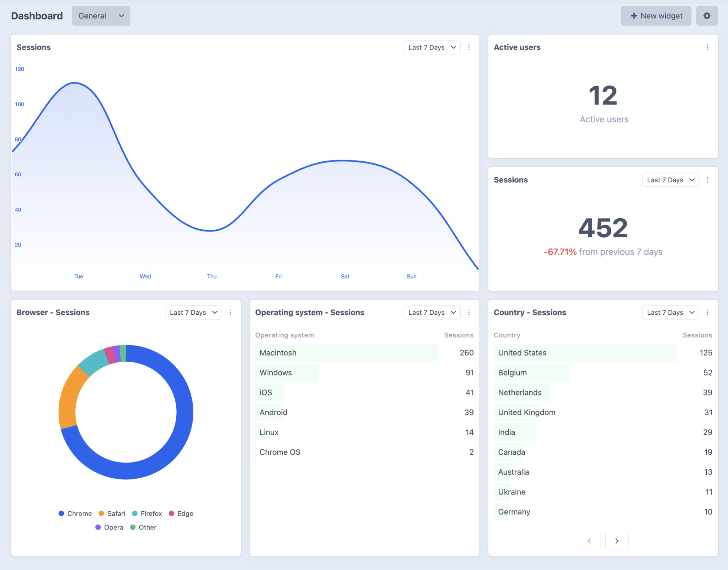728x570 pixels.
Task: Change date range on Country - Sessions widget
Action: tap(670, 312)
